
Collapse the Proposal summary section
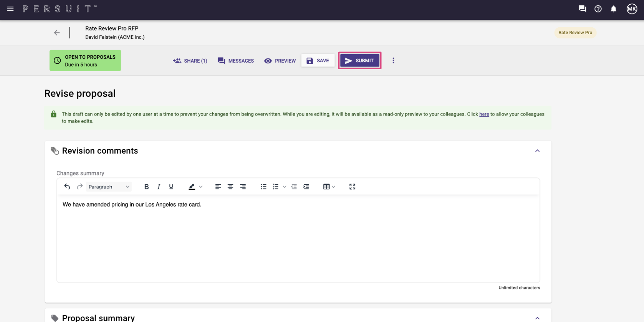[x=537, y=318]
